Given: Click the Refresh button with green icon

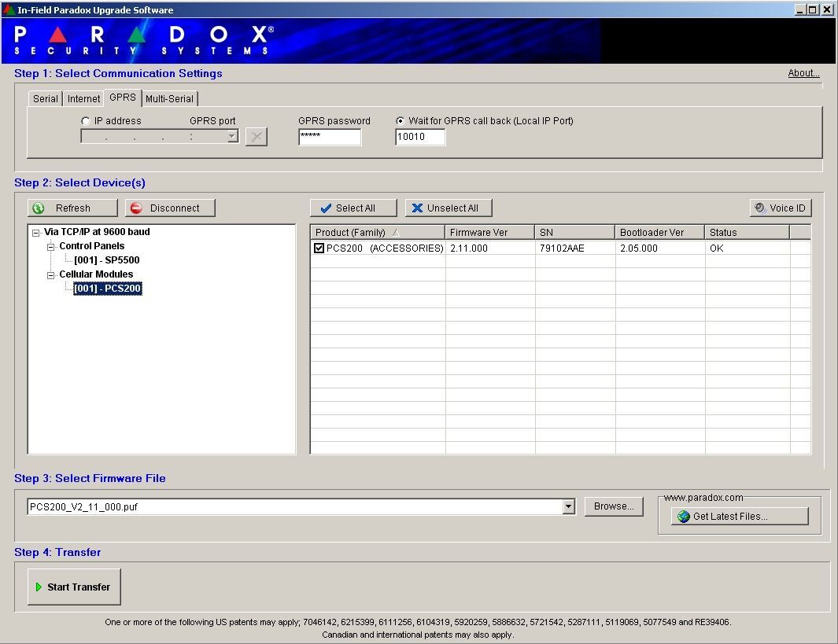Looking at the screenshot, I should point(72,208).
